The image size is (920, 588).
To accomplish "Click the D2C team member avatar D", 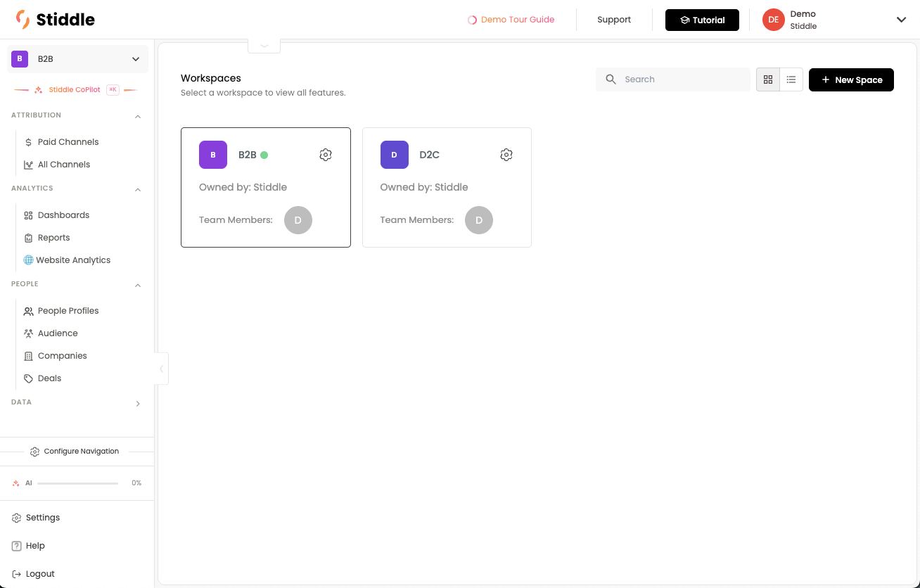I will point(479,220).
